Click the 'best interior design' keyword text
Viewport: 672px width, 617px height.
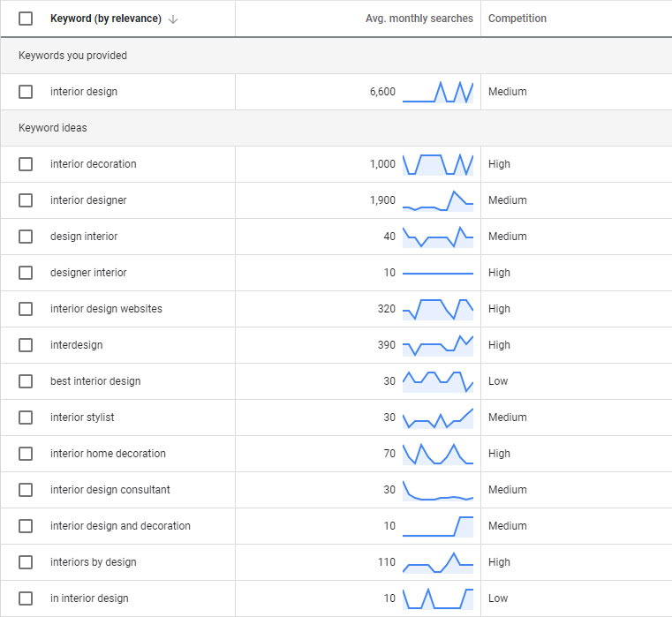click(x=95, y=381)
